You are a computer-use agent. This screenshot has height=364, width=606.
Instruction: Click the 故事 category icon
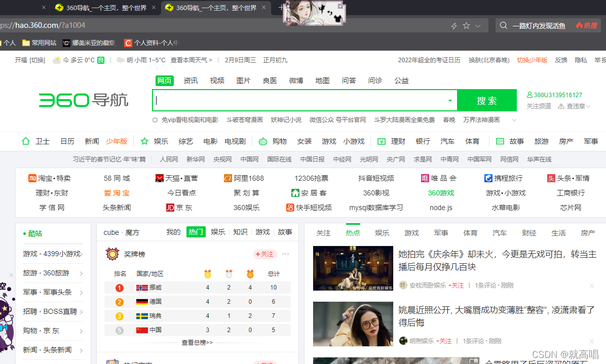click(x=500, y=141)
